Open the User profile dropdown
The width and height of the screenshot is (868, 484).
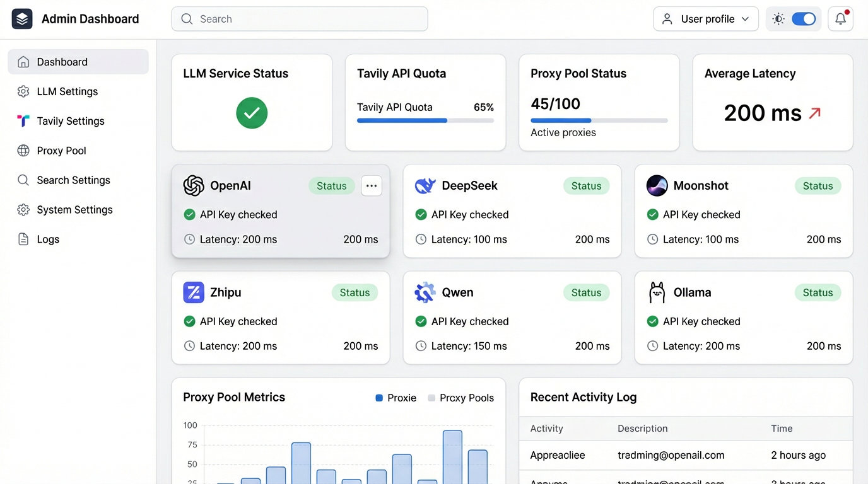(x=705, y=19)
